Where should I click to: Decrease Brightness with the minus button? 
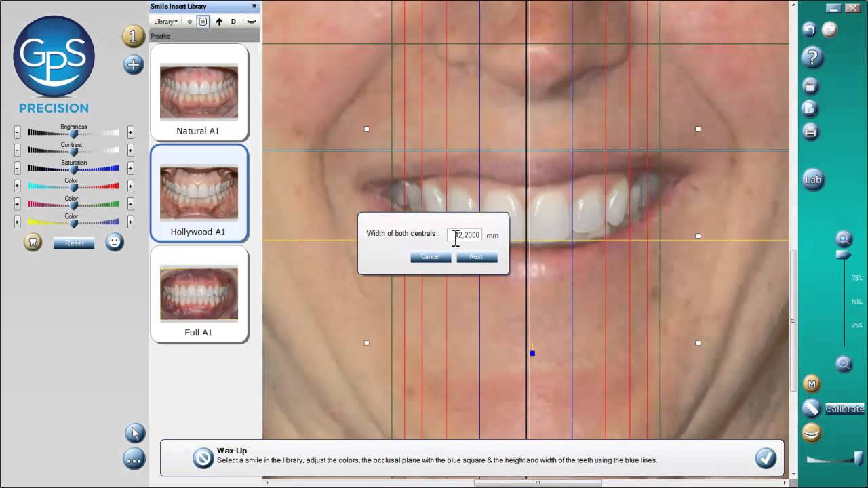[18, 133]
